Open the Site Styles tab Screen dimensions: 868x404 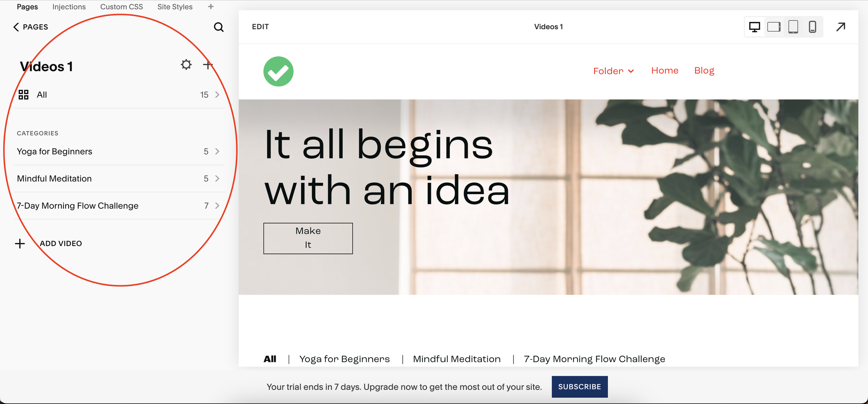pyautogui.click(x=175, y=7)
